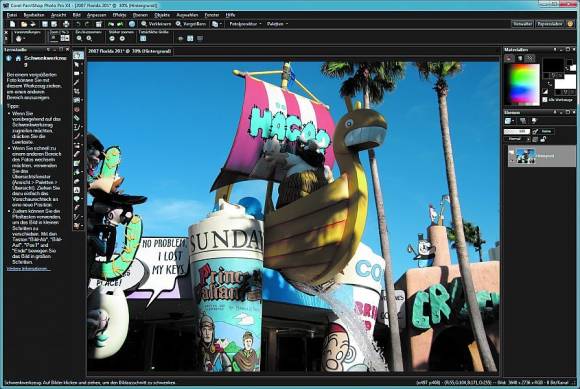The width and height of the screenshot is (580, 389).
Task: Switch Materialien panel to swatches tab
Action: pos(531,58)
